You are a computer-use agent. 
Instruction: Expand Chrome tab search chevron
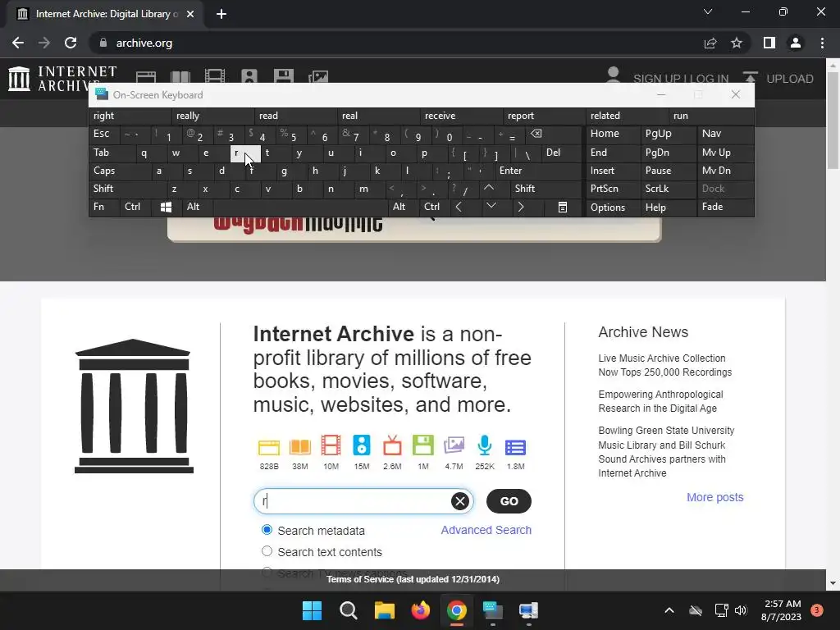[708, 11]
